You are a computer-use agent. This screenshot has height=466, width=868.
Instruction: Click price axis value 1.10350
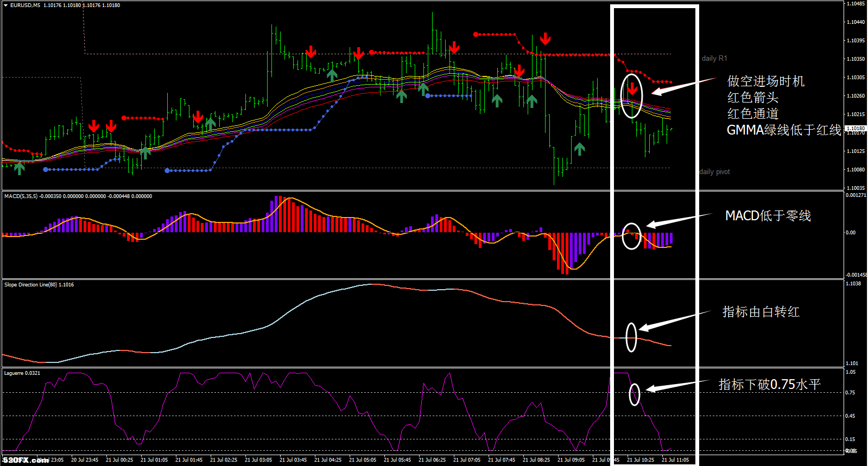click(x=856, y=59)
